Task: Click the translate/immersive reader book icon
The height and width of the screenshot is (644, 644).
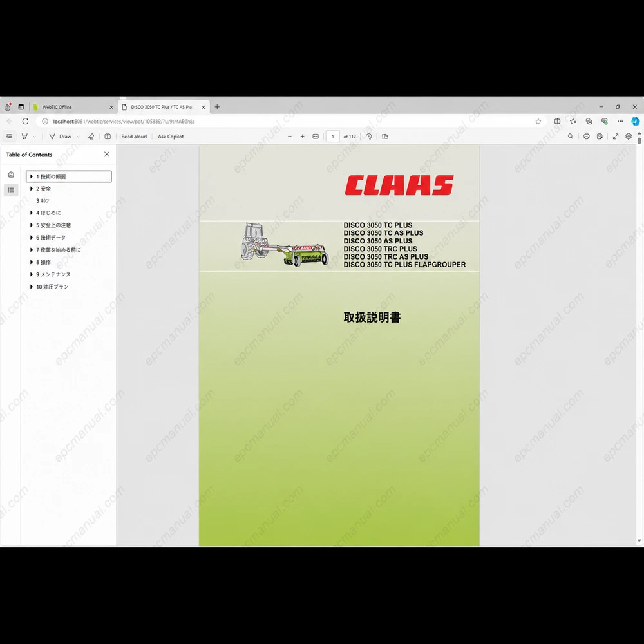Action: [108, 137]
